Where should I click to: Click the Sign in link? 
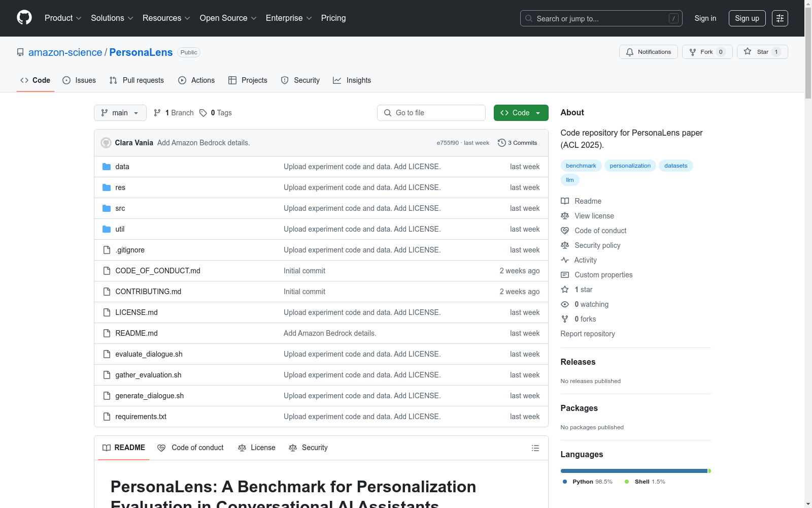coord(705,18)
